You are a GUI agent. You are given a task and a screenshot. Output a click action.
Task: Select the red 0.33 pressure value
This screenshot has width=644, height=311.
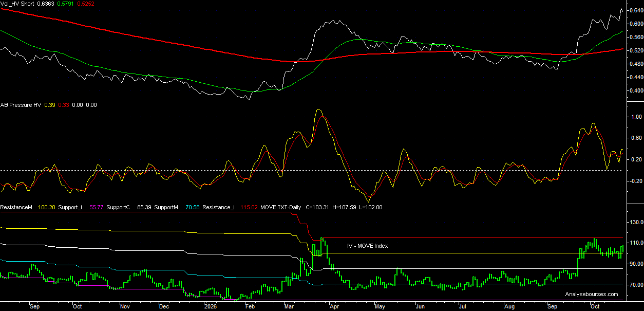[64, 105]
